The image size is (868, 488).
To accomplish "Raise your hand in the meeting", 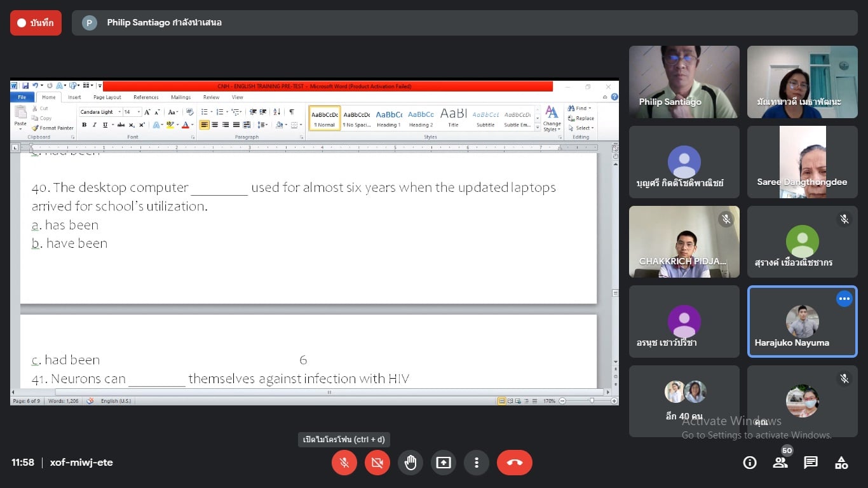I will click(410, 463).
